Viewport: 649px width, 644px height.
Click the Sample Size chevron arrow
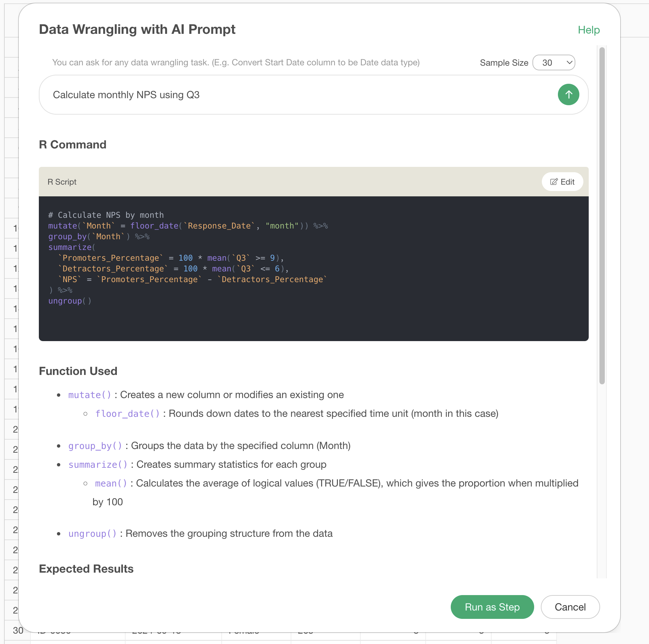pyautogui.click(x=569, y=63)
